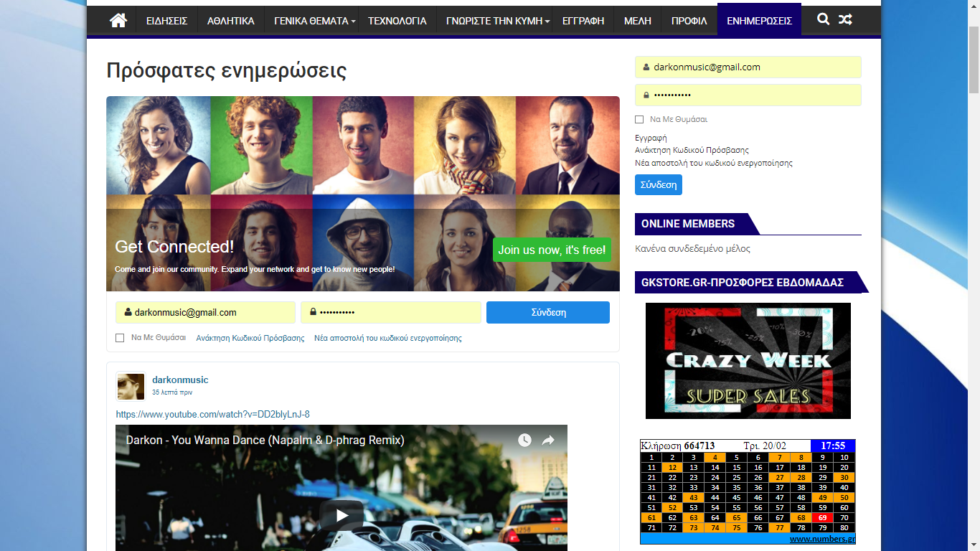Expand the ΓΝΩΡΙΣΤΕ ΤΗΝ ΚΥΜΗ dropdown
980x551 pixels.
click(x=498, y=21)
